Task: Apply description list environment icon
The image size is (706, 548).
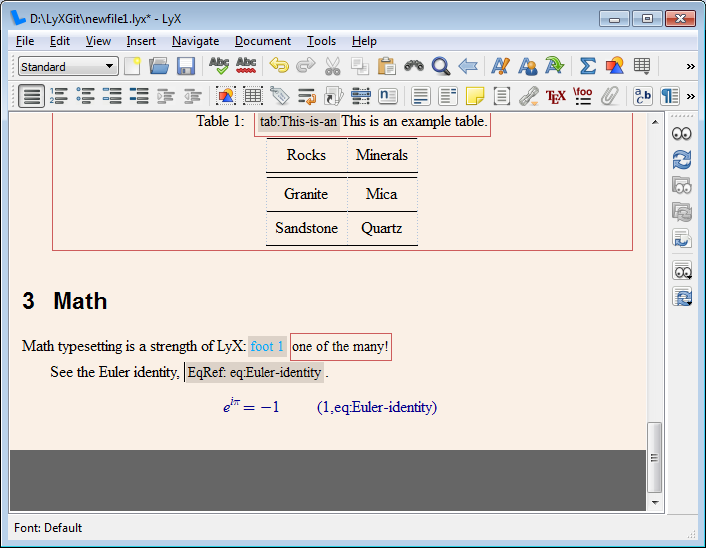Action: 139,96
